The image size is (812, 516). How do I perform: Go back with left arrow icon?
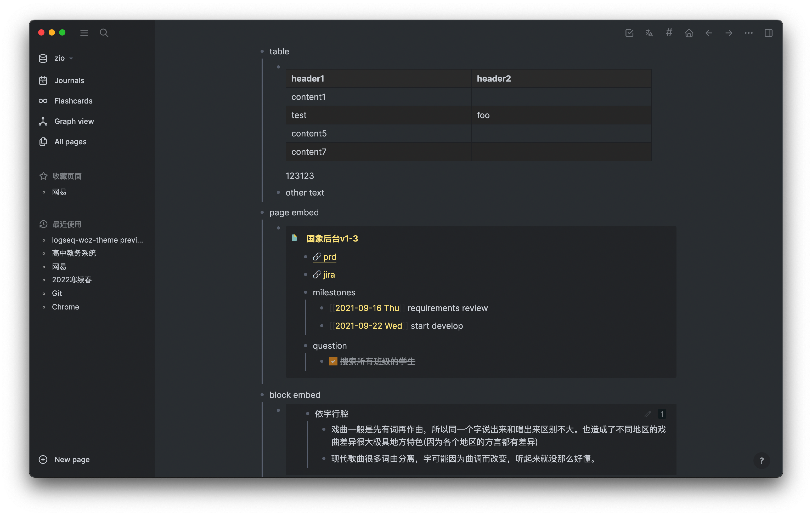709,33
